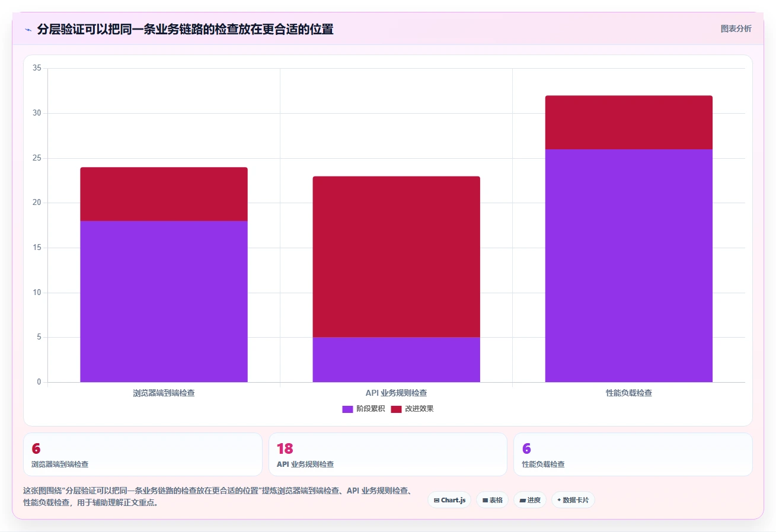The width and height of the screenshot is (776, 532).
Task: Click the API 业务规则检查 data card label
Action: pyautogui.click(x=305, y=464)
